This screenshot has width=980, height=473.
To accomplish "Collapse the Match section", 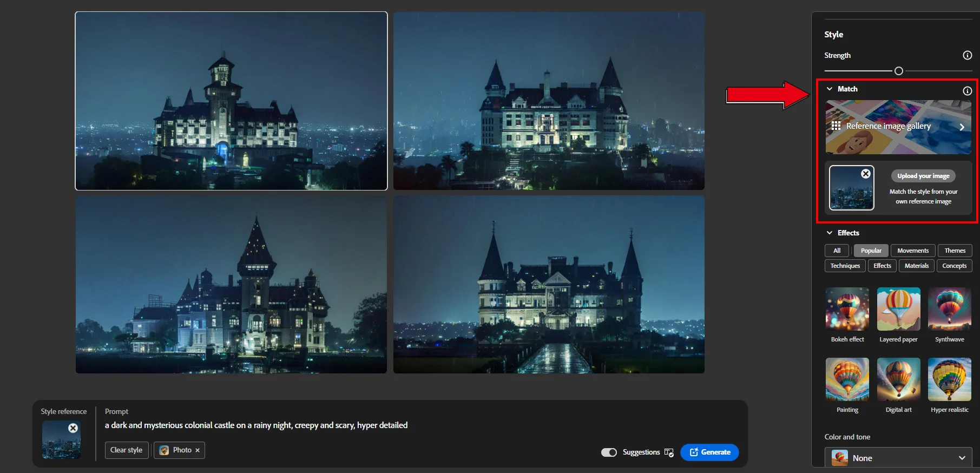I will (830, 89).
